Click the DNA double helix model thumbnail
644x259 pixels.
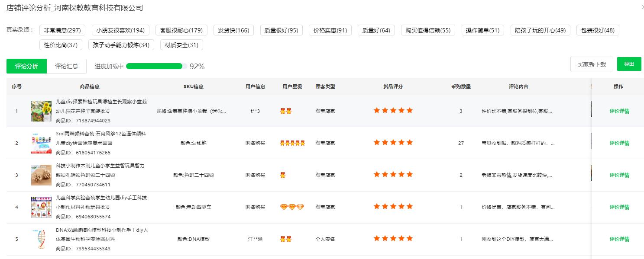click(x=41, y=239)
